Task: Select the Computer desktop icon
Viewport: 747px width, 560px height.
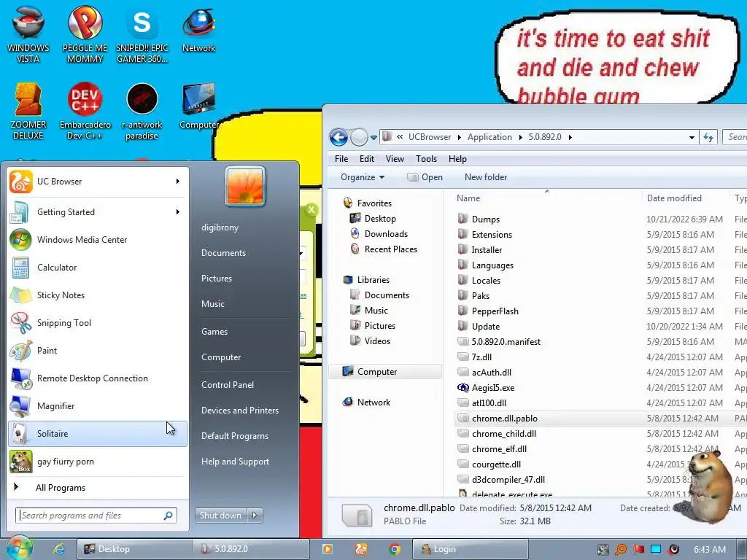Action: 198,106
